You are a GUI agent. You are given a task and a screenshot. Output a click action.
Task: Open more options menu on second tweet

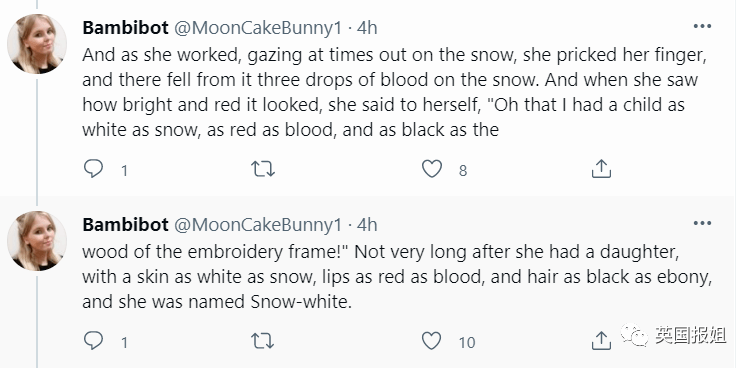pyautogui.click(x=702, y=223)
